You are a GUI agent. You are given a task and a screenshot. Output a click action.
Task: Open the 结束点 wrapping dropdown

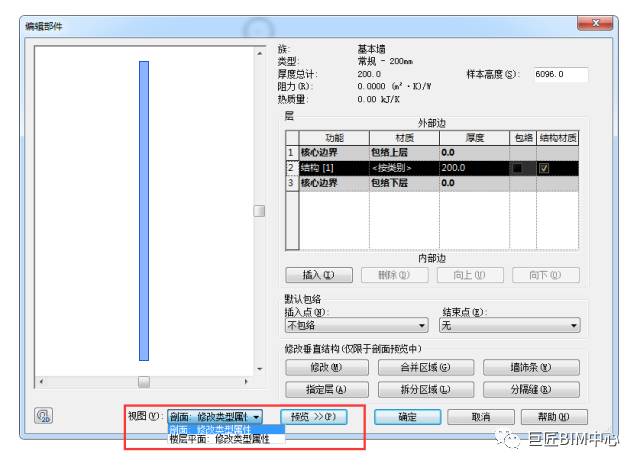[x=509, y=325]
